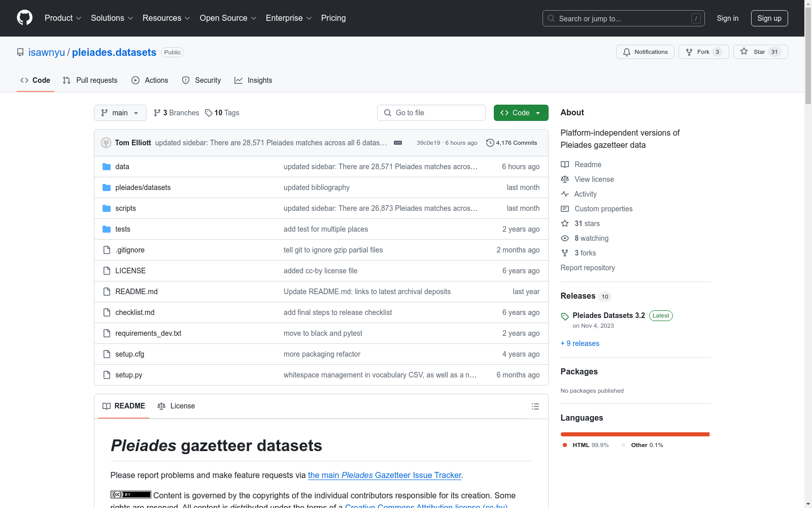
Task: Open the expanded commit message ellipsis
Action: 398,143
